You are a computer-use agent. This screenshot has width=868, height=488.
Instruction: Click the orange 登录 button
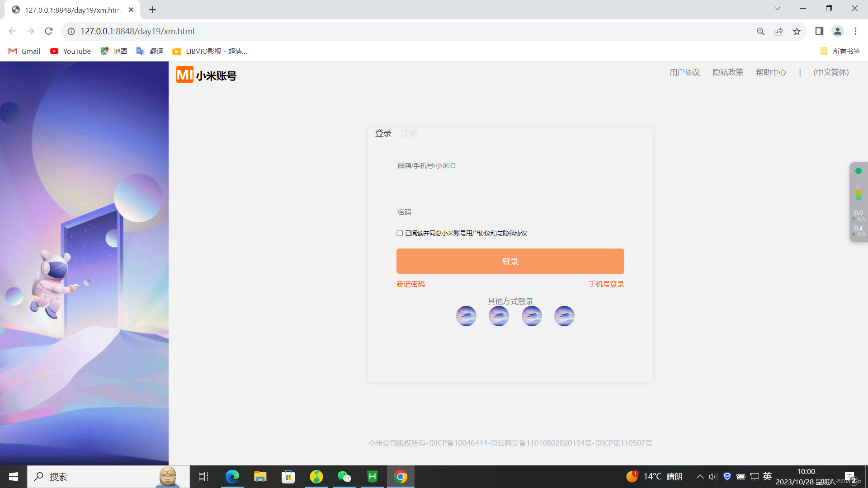pos(510,261)
